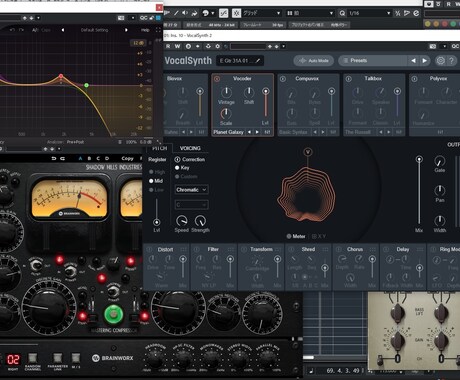Toggle pitch Correction power button
The width and height of the screenshot is (460, 380).
pos(178,159)
